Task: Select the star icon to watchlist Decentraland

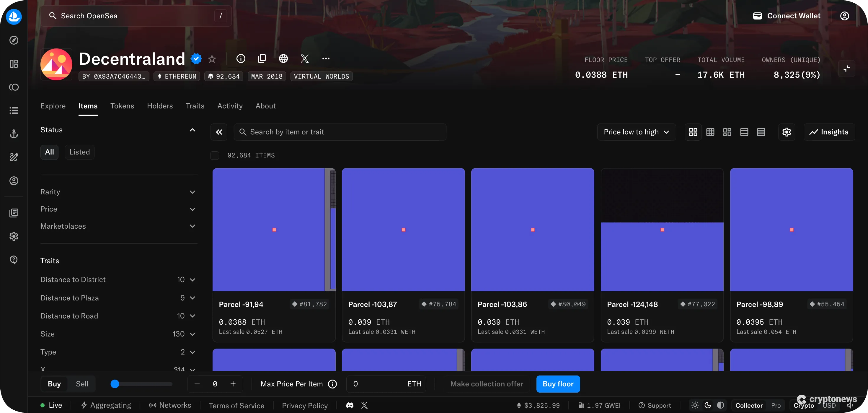Action: tap(212, 58)
